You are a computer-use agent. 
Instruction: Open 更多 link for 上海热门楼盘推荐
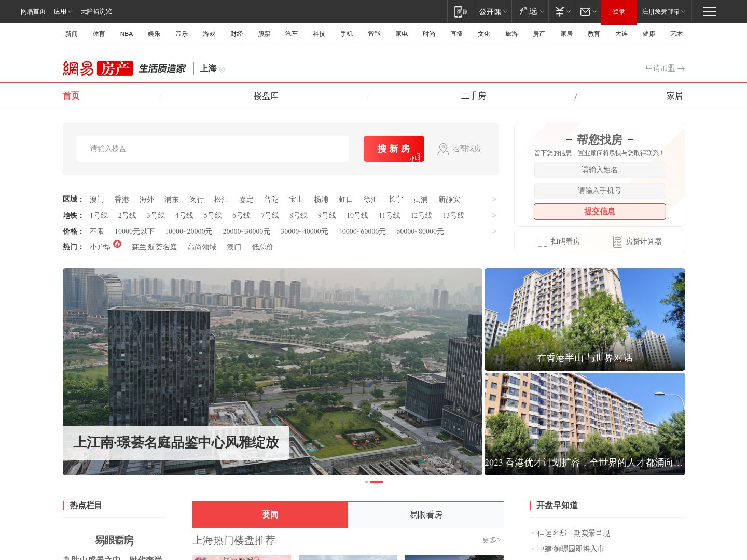tap(492, 540)
